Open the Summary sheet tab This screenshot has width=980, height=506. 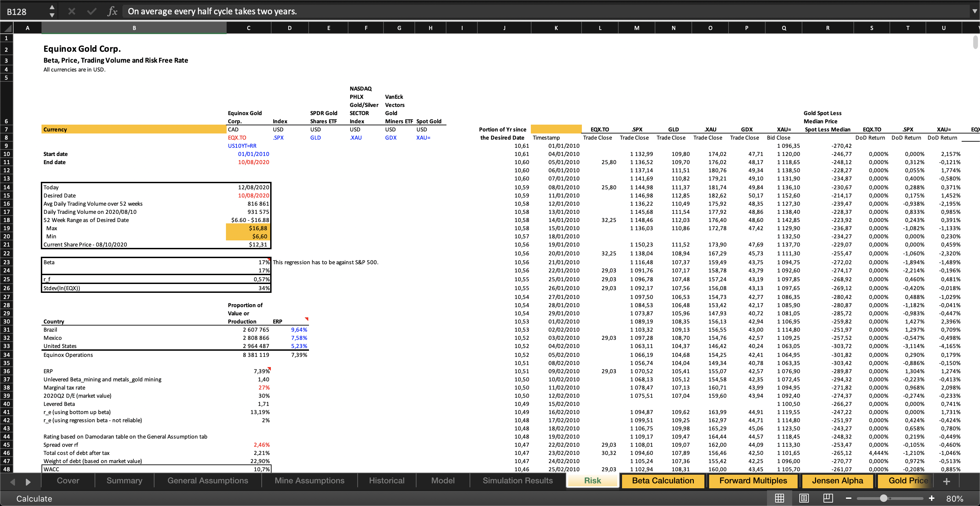coord(125,480)
